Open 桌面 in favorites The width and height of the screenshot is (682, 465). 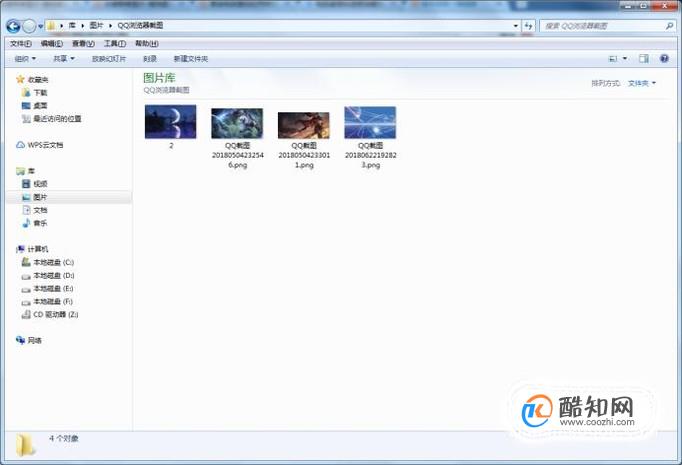coord(40,106)
